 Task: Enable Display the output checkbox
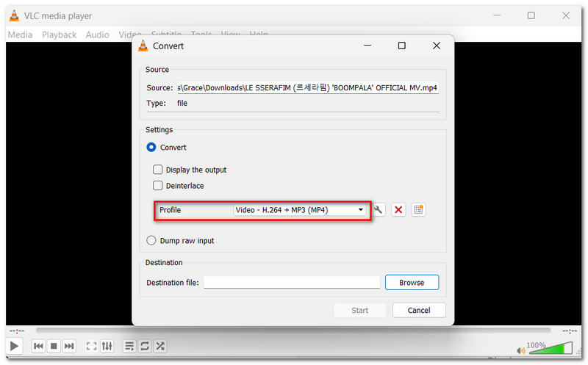[157, 170]
